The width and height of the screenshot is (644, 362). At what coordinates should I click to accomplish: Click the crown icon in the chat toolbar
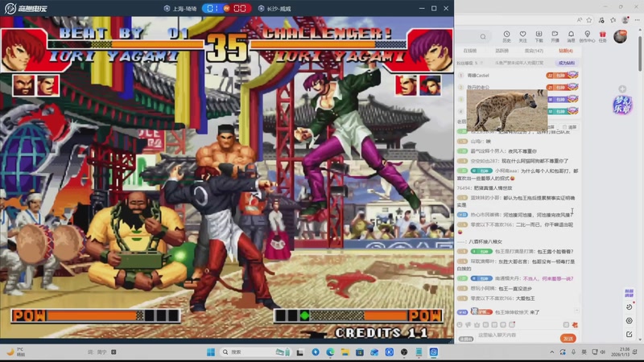click(477, 325)
